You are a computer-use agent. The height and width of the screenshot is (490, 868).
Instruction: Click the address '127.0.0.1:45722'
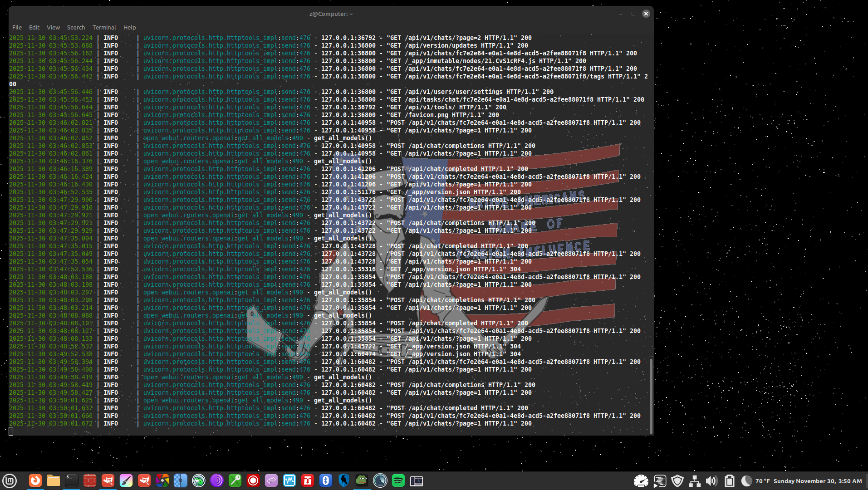click(348, 346)
